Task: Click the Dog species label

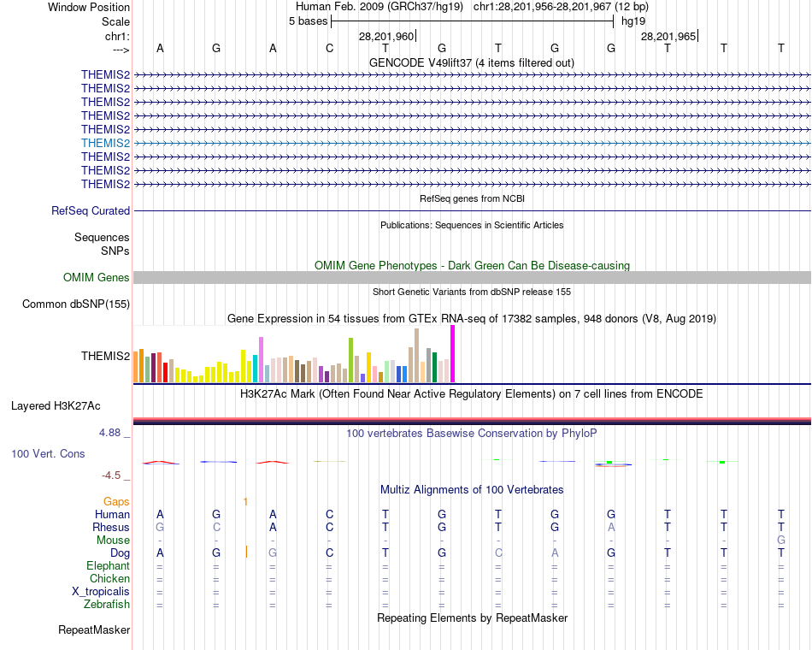Action: (121, 553)
